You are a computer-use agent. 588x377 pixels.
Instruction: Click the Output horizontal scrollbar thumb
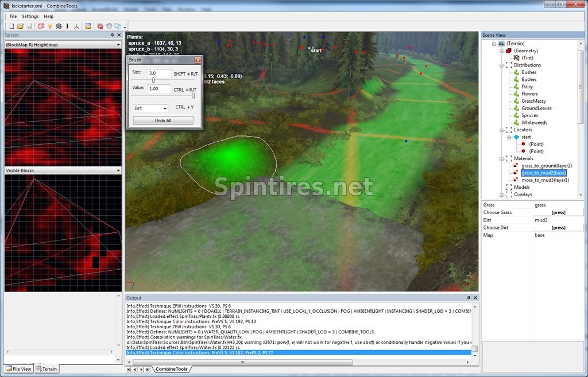243,362
